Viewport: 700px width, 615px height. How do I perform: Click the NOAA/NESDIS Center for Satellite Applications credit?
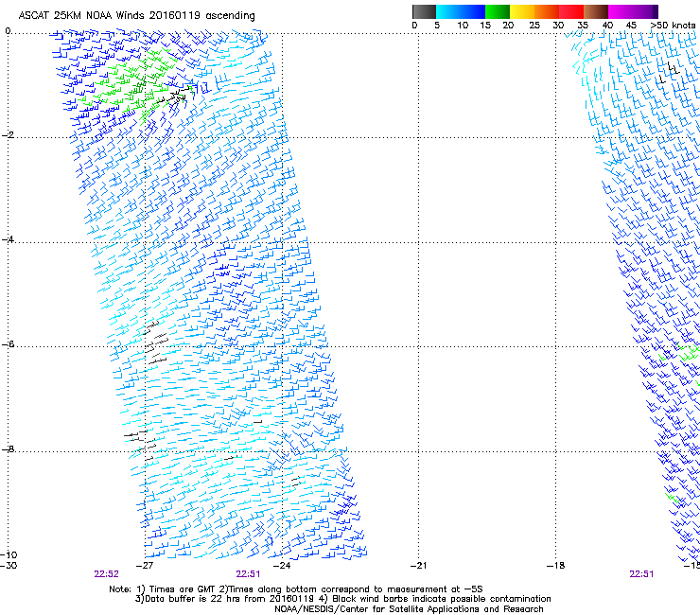pyautogui.click(x=409, y=609)
